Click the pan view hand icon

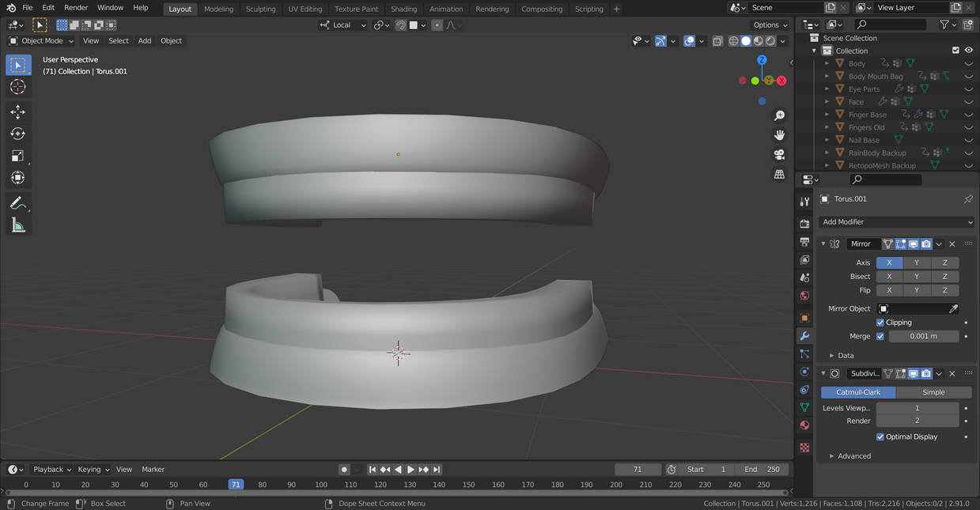tap(779, 135)
